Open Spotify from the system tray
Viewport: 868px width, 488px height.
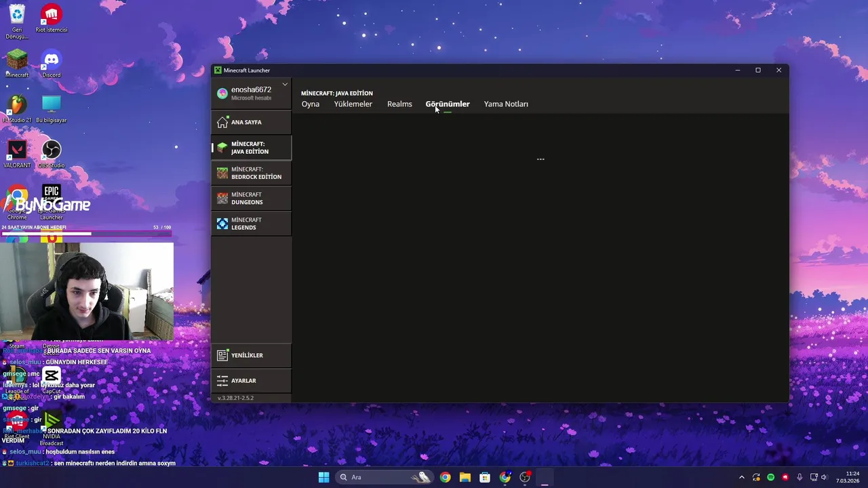pos(771,477)
